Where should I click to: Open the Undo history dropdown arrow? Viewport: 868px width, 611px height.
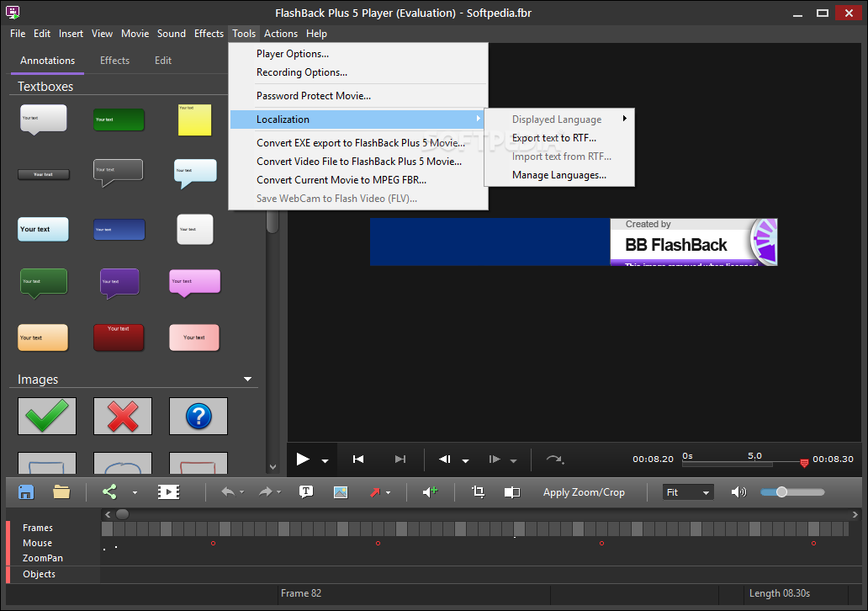click(241, 492)
